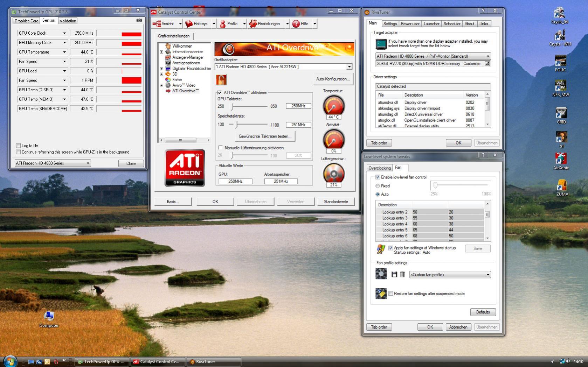Click the Speichertaktrate slider thumb
The image size is (588, 367).
pyautogui.click(x=237, y=124)
